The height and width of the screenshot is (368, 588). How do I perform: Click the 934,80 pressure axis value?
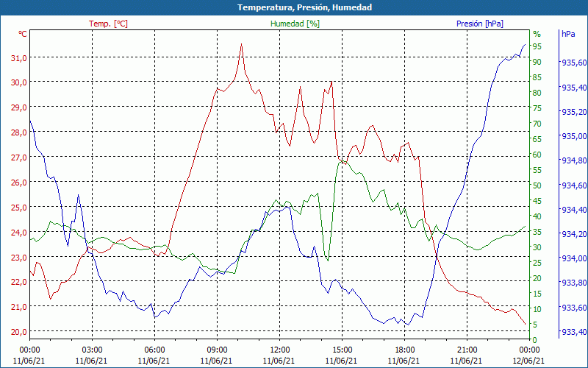[x=574, y=160]
